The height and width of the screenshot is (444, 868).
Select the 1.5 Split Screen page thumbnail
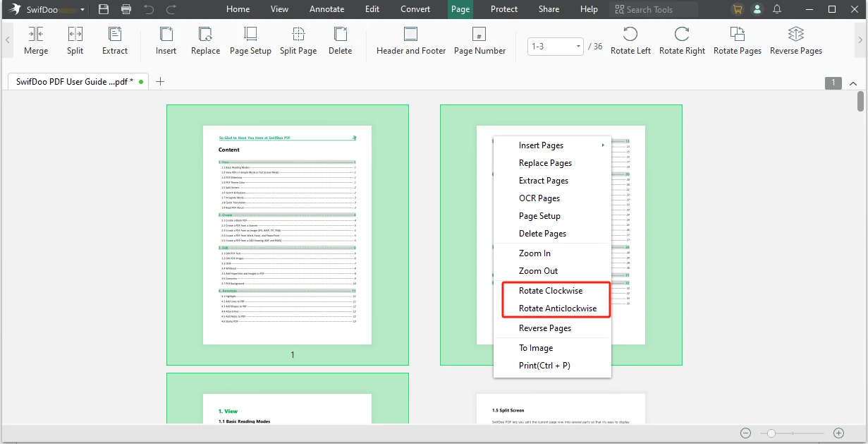tap(561, 409)
